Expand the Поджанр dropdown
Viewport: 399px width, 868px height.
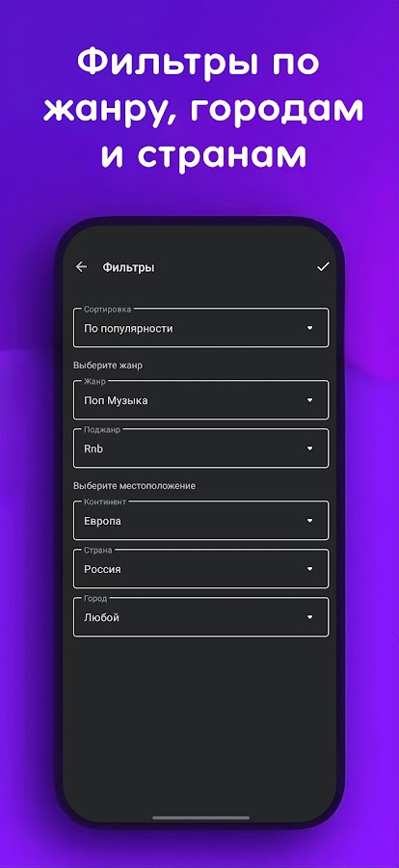(x=200, y=448)
